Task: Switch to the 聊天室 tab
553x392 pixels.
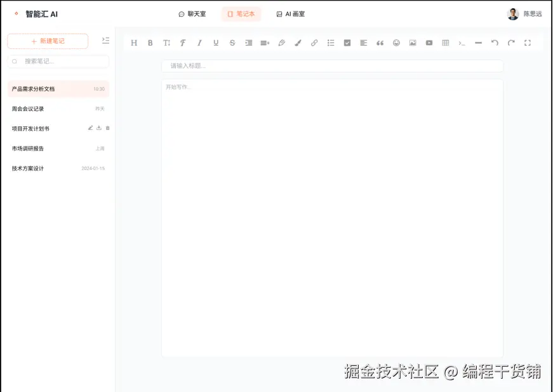Action: [x=192, y=14]
